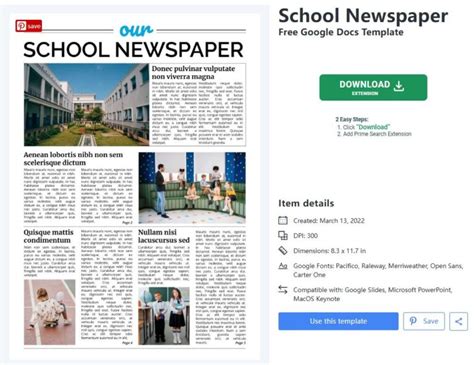Click the Donec pulvinar vulputate headline
The image size is (474, 365).
193,72
